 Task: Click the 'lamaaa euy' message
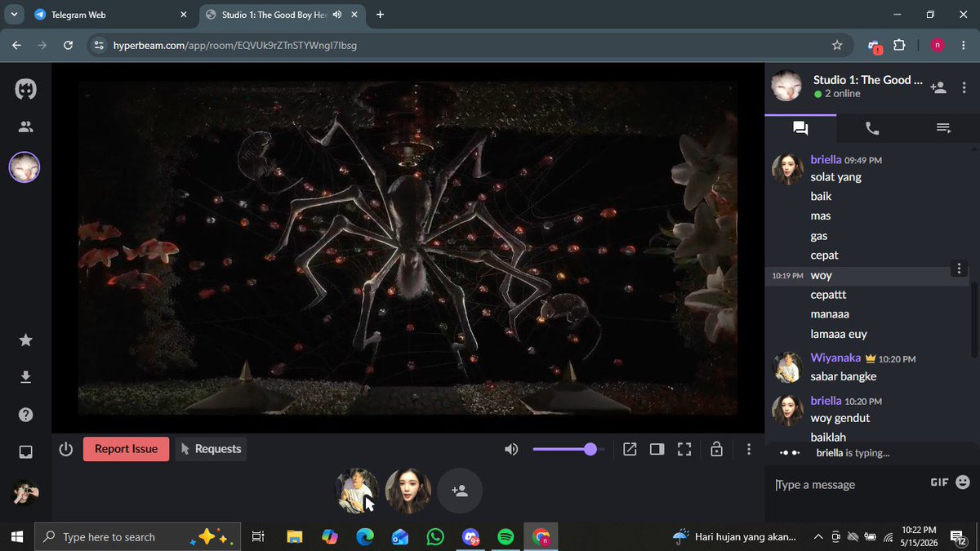[839, 334]
